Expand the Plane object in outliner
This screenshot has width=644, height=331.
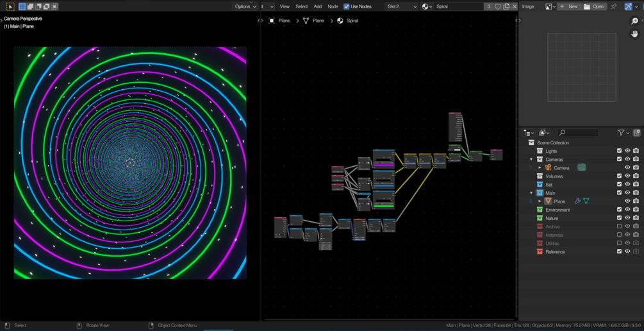[540, 201]
